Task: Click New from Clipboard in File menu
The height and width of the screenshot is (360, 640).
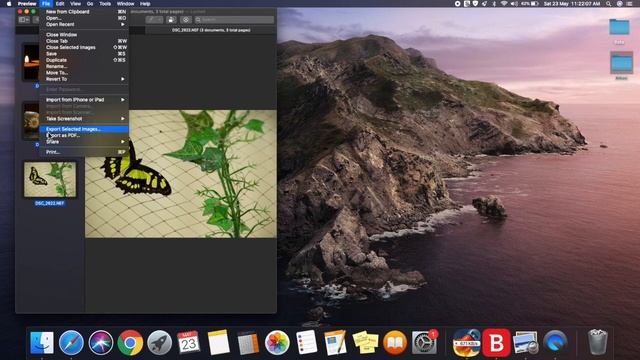Action: (x=84, y=12)
